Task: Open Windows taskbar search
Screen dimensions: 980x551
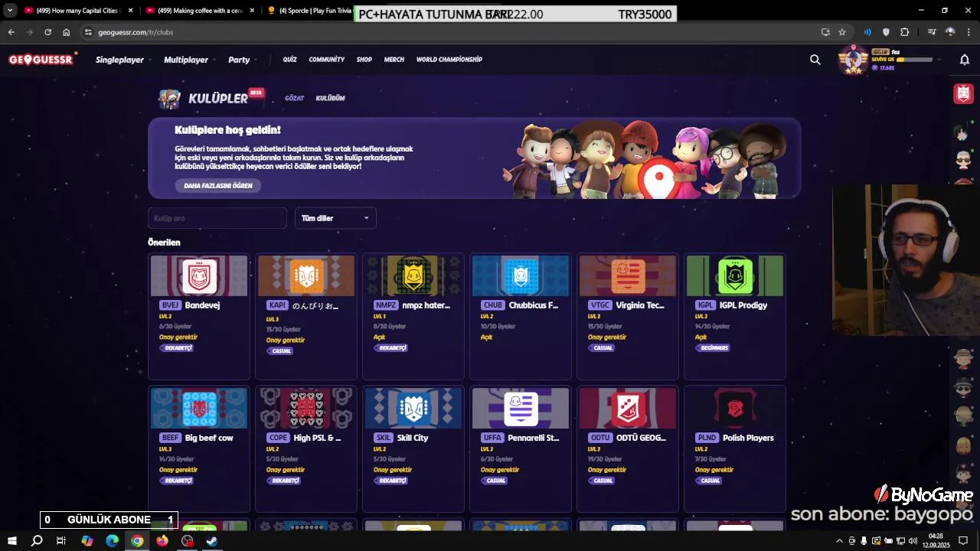Action: coord(37,541)
